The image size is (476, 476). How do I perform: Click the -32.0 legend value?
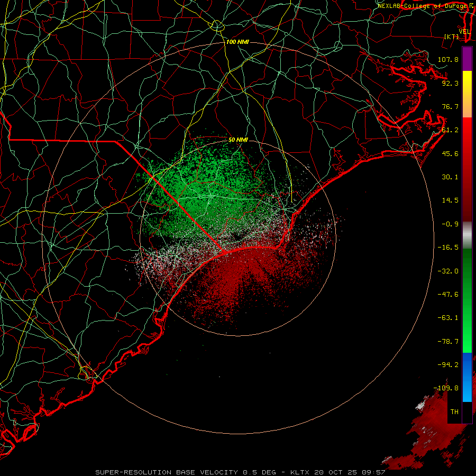(x=448, y=271)
